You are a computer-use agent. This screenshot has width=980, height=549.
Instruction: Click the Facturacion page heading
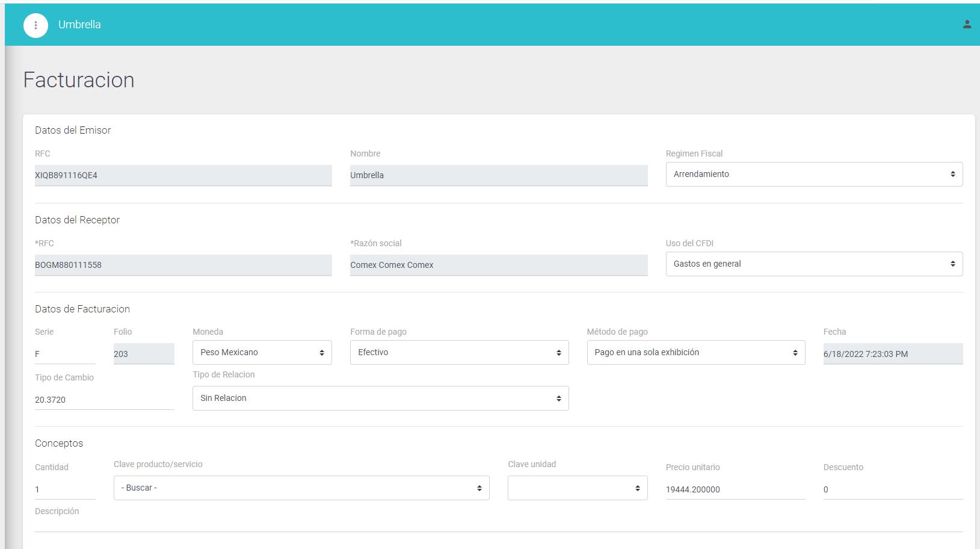79,80
